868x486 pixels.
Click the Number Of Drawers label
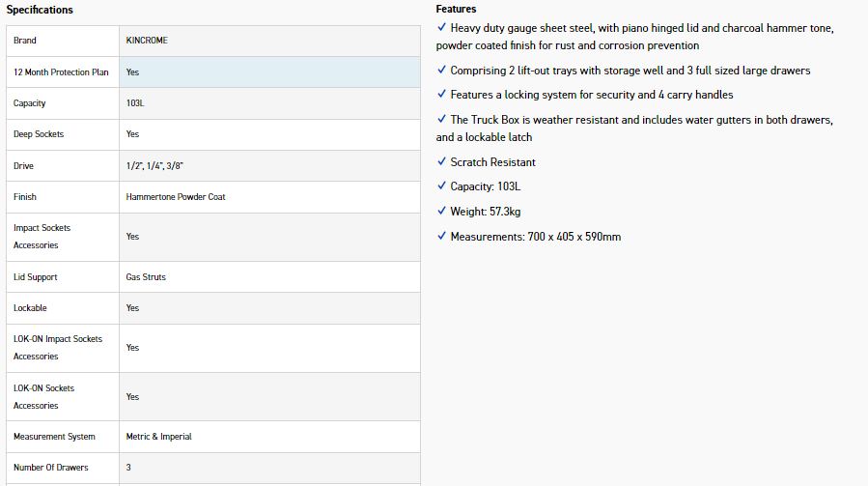[50, 468]
